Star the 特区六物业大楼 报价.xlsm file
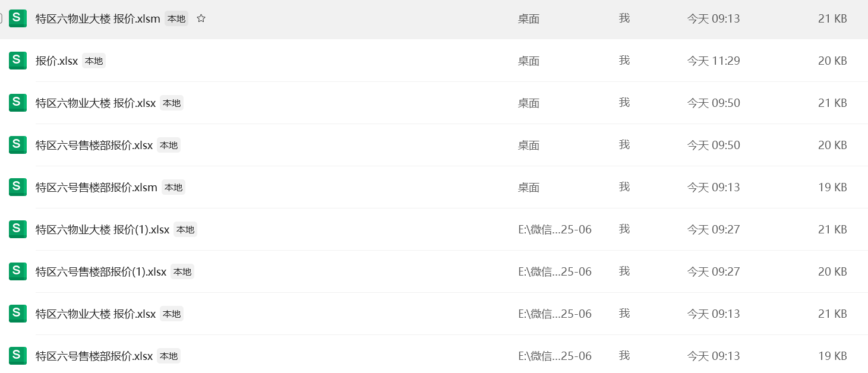868x373 pixels. pos(201,18)
